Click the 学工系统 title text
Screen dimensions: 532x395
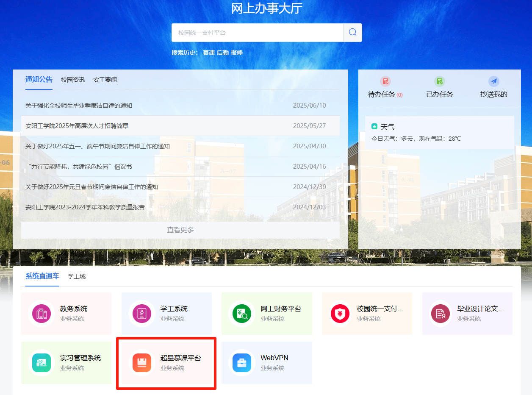(174, 309)
